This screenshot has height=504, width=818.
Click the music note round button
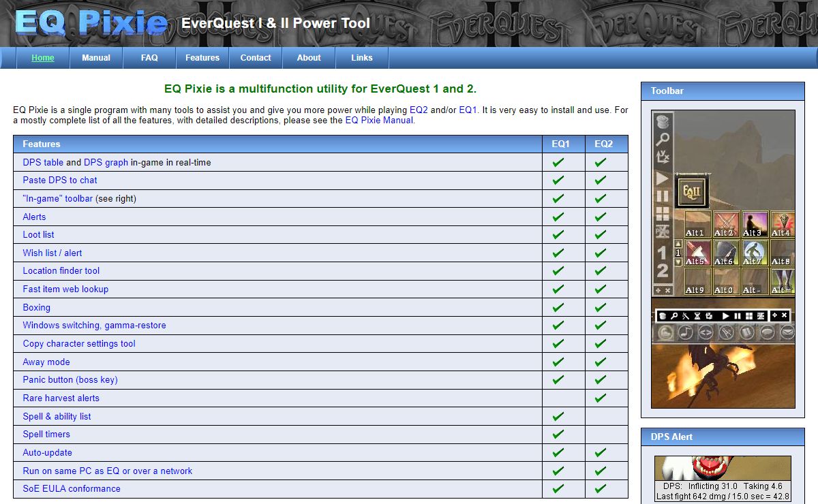tap(686, 333)
